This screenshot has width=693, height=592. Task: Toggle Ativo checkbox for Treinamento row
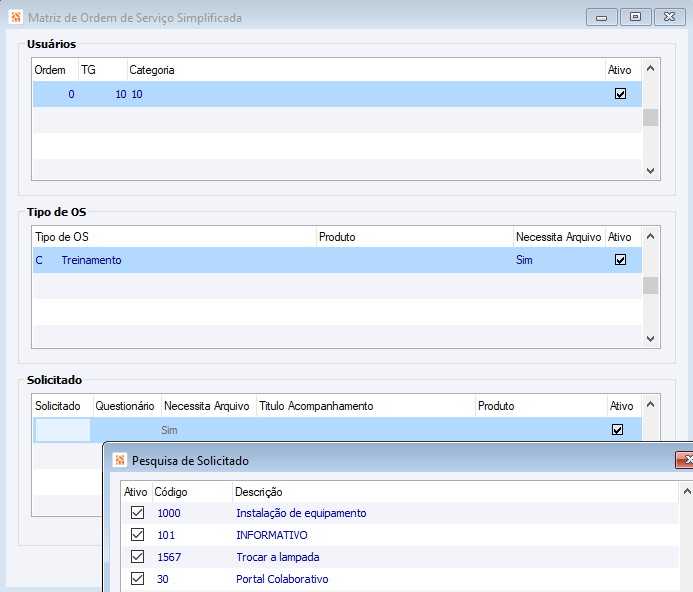(x=621, y=260)
